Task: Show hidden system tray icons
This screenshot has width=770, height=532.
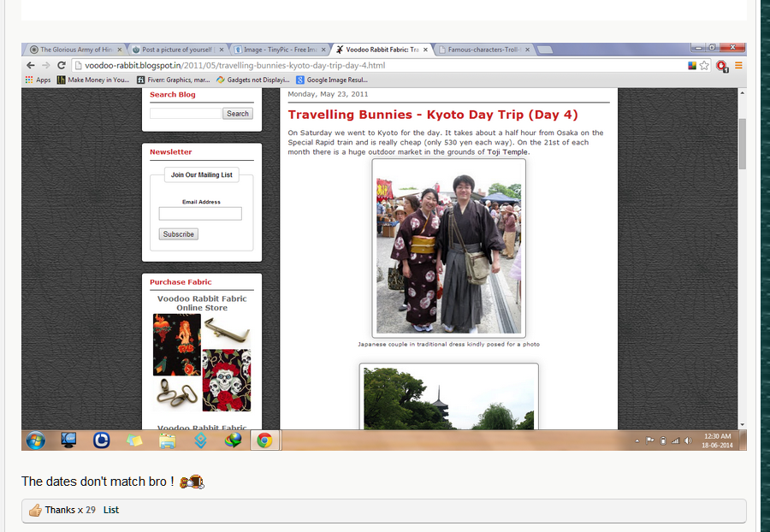Action: pyautogui.click(x=637, y=440)
